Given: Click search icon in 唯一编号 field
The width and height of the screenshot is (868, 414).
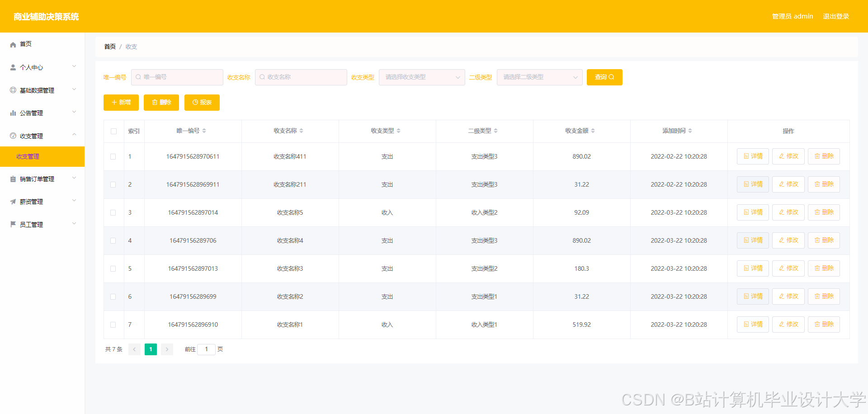Looking at the screenshot, I should (138, 77).
